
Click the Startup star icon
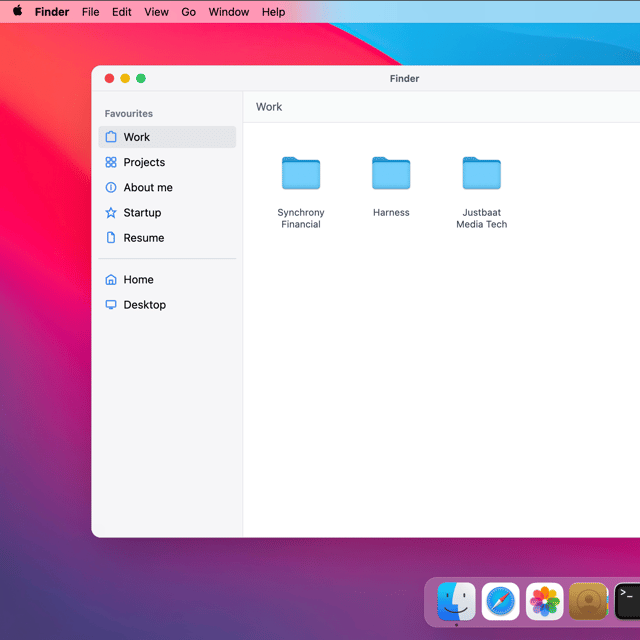[x=111, y=213]
